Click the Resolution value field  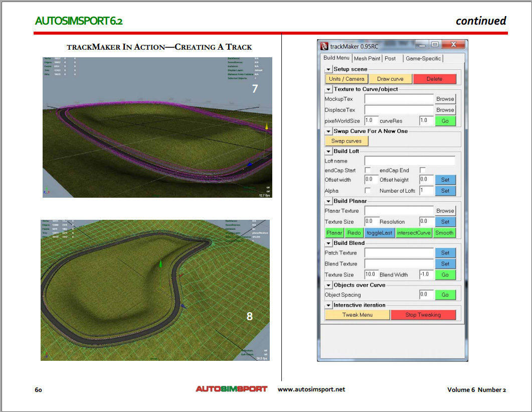point(427,221)
